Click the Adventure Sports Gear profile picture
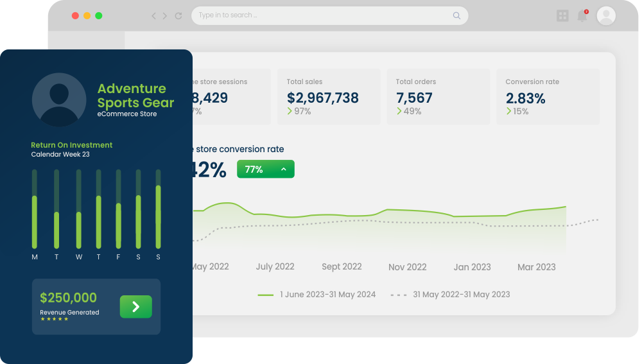642x364 pixels. [59, 100]
